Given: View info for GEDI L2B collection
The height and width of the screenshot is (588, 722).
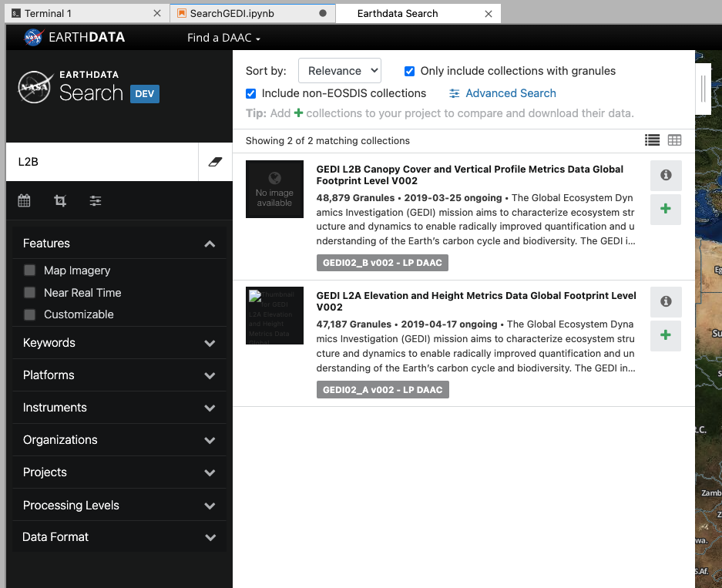Looking at the screenshot, I should (x=665, y=175).
